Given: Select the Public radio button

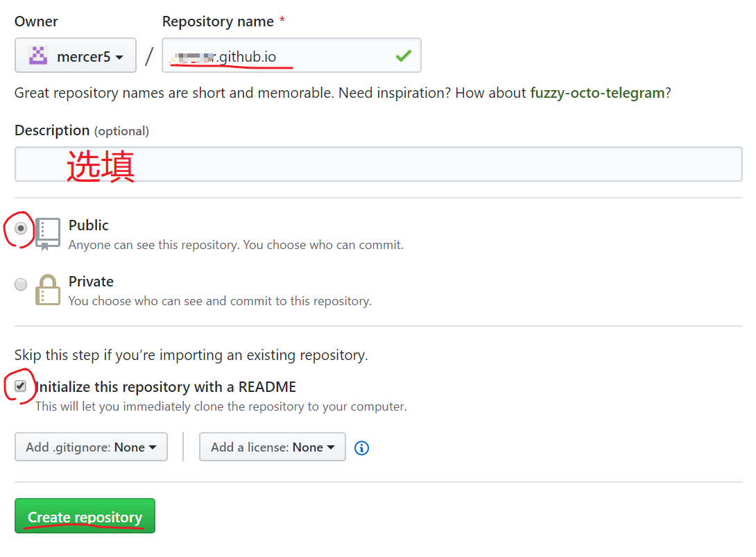Looking at the screenshot, I should point(21,228).
